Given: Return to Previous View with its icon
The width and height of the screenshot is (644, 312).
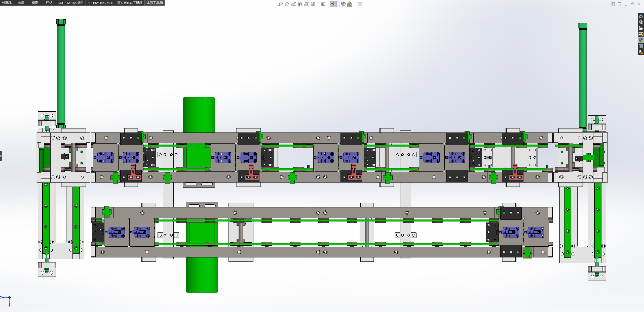Looking at the screenshot, I should (x=293, y=4).
